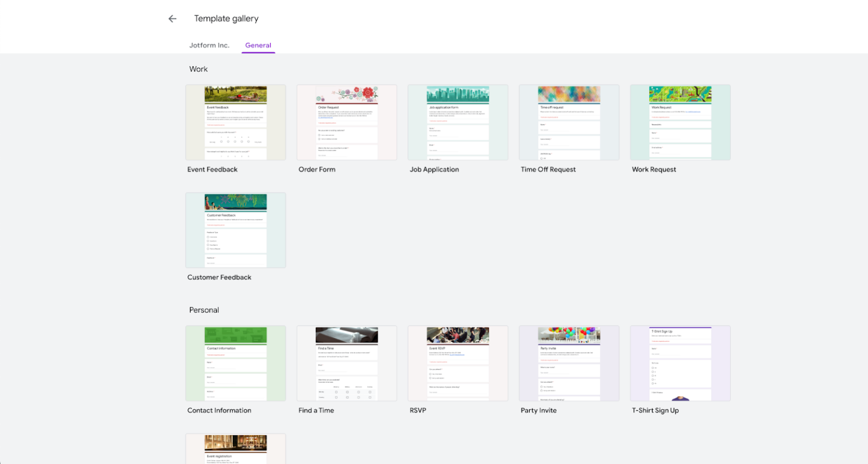Click the Party Invite label
This screenshot has width=868, height=464.
(x=539, y=410)
